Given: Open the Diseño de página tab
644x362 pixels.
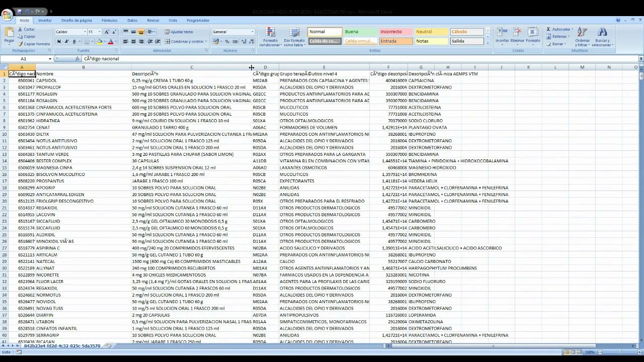Looking at the screenshot, I should (76, 21).
